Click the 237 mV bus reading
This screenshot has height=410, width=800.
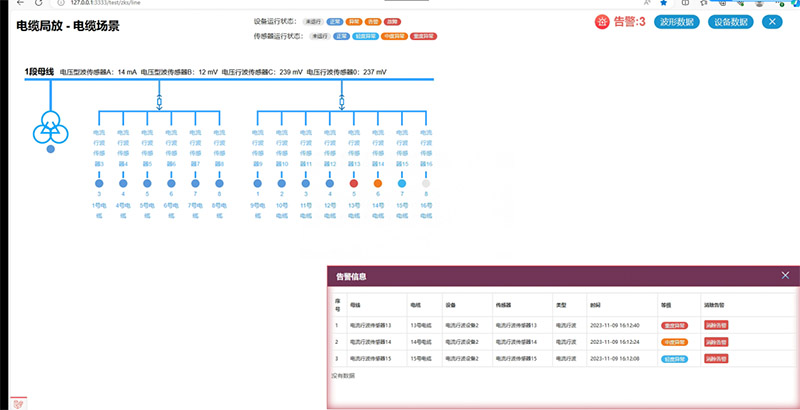(346, 72)
